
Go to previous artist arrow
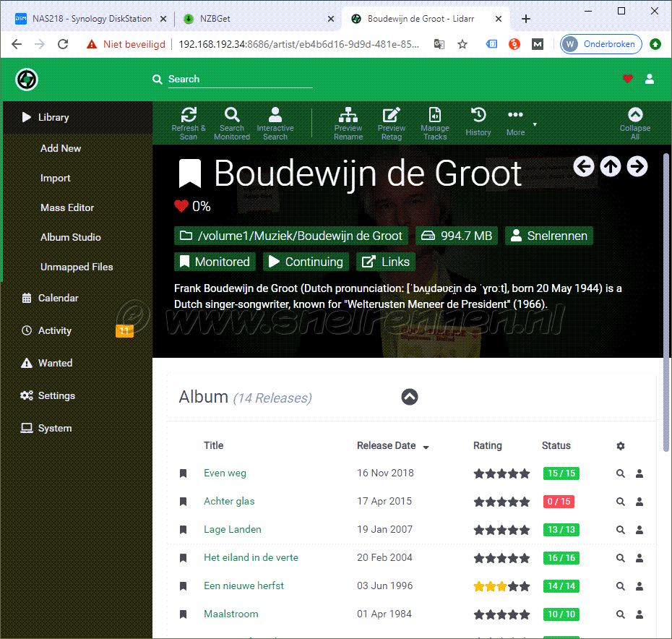[584, 166]
